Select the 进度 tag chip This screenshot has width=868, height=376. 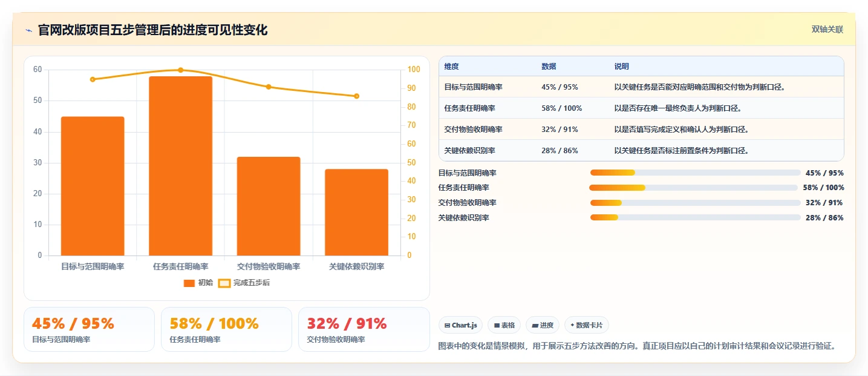[543, 325]
